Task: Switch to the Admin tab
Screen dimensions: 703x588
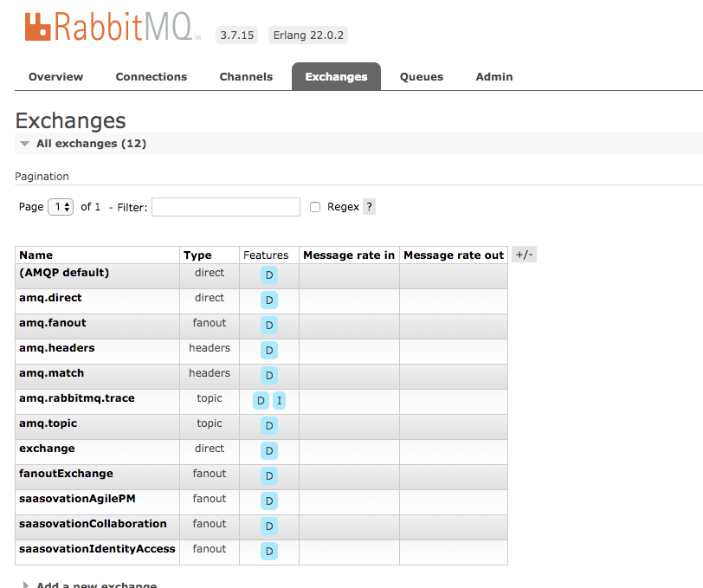Action: point(494,77)
